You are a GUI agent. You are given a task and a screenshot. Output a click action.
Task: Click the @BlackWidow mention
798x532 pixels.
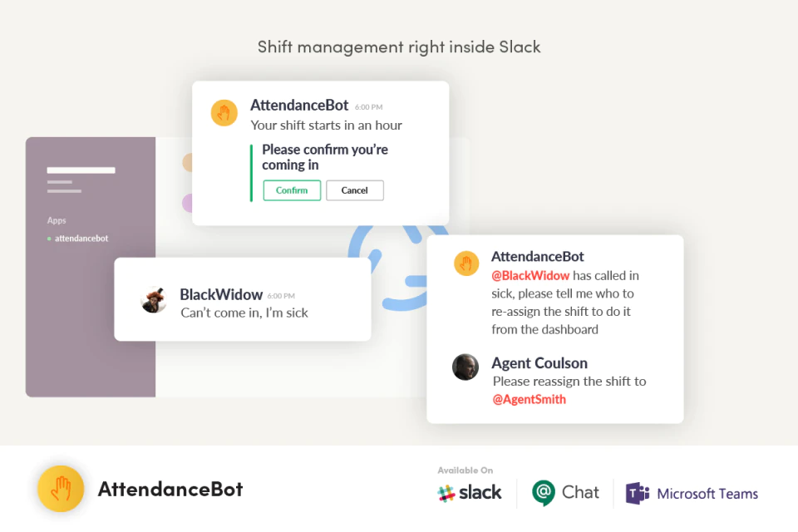pyautogui.click(x=530, y=275)
